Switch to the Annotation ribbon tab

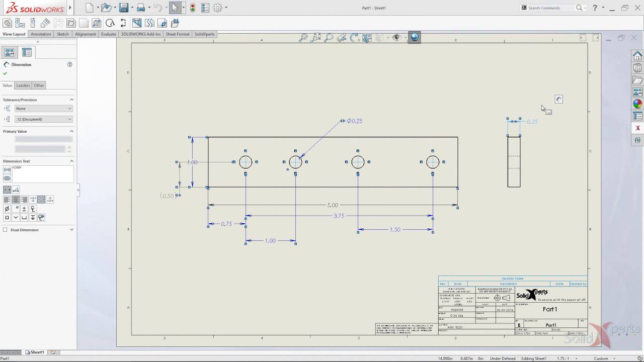tap(41, 34)
